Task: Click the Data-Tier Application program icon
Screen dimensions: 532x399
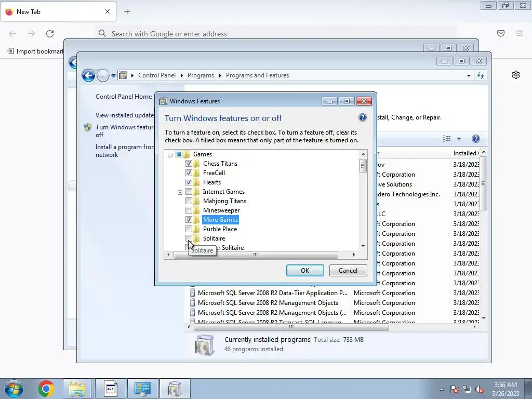Action: click(192, 293)
